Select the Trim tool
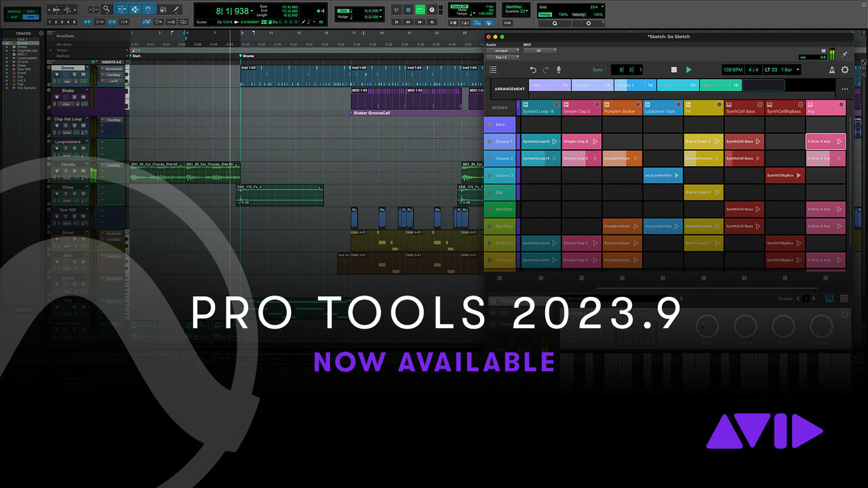The height and width of the screenshot is (488, 868). pyautogui.click(x=122, y=9)
